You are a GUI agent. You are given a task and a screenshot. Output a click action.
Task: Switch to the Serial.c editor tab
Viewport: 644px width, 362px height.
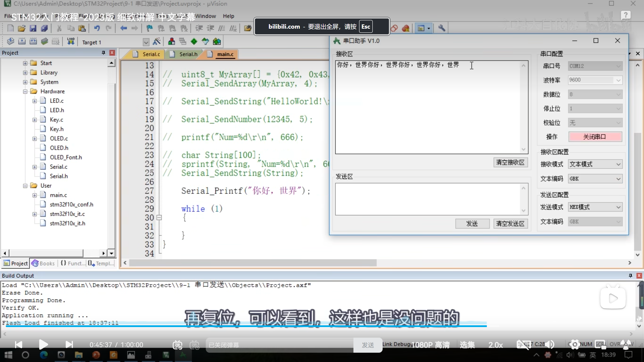[151, 54]
